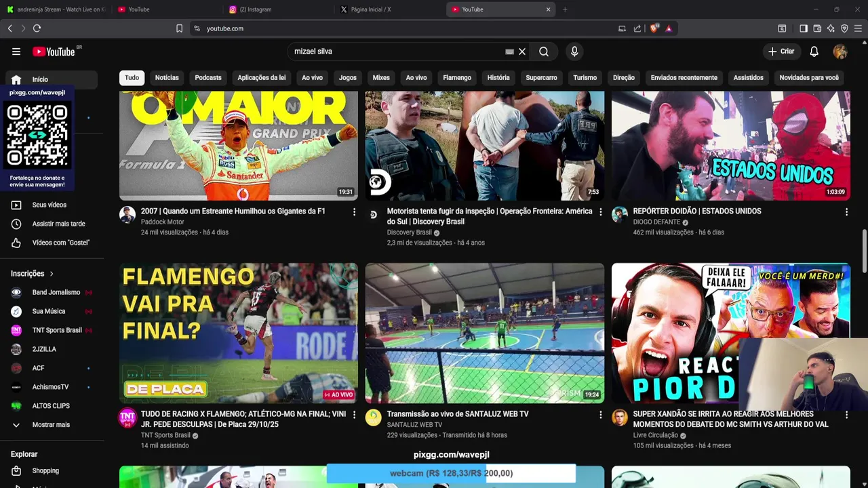Open TNT Sports Brasil subscription
Image resolution: width=868 pixels, height=488 pixels.
click(51, 330)
